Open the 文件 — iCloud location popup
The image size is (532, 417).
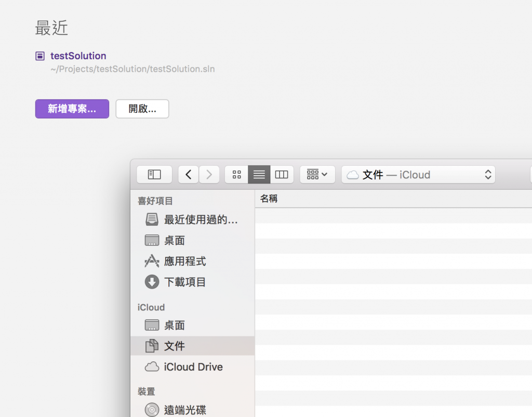[x=418, y=175]
